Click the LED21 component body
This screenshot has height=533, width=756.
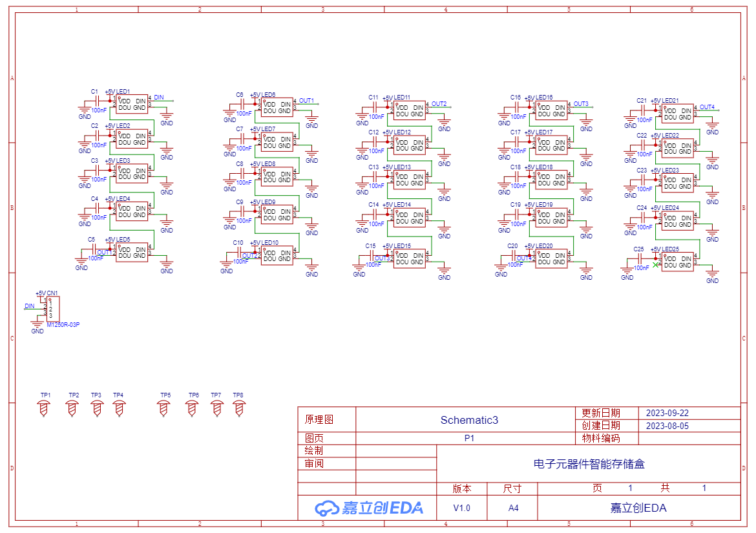(678, 114)
